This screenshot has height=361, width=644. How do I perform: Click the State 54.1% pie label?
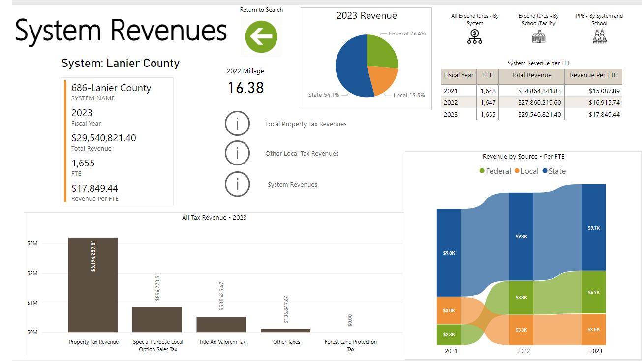pyautogui.click(x=323, y=95)
